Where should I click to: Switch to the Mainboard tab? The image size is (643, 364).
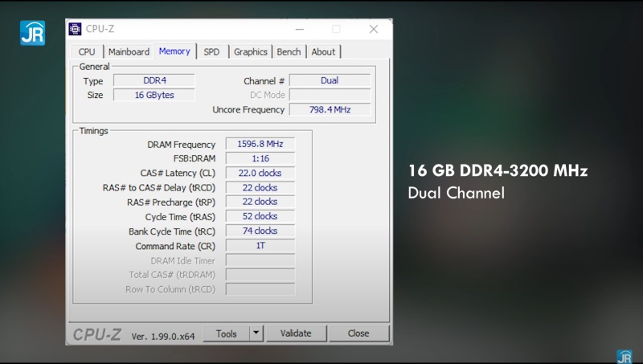(x=129, y=51)
